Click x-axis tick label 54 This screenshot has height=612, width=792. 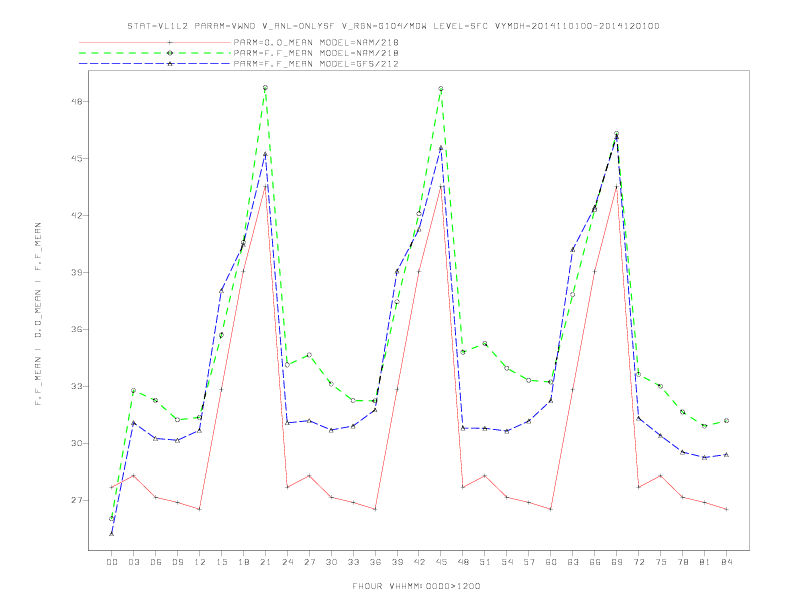[x=507, y=562]
